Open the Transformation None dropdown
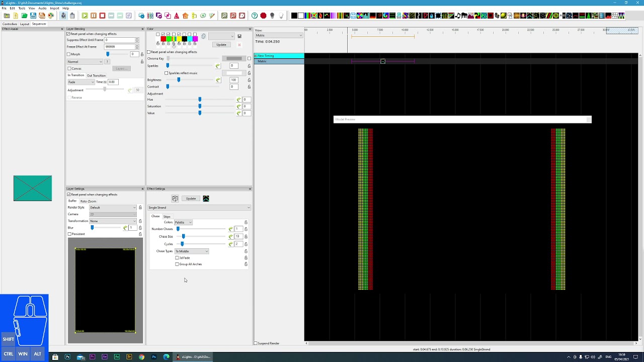 113,221
